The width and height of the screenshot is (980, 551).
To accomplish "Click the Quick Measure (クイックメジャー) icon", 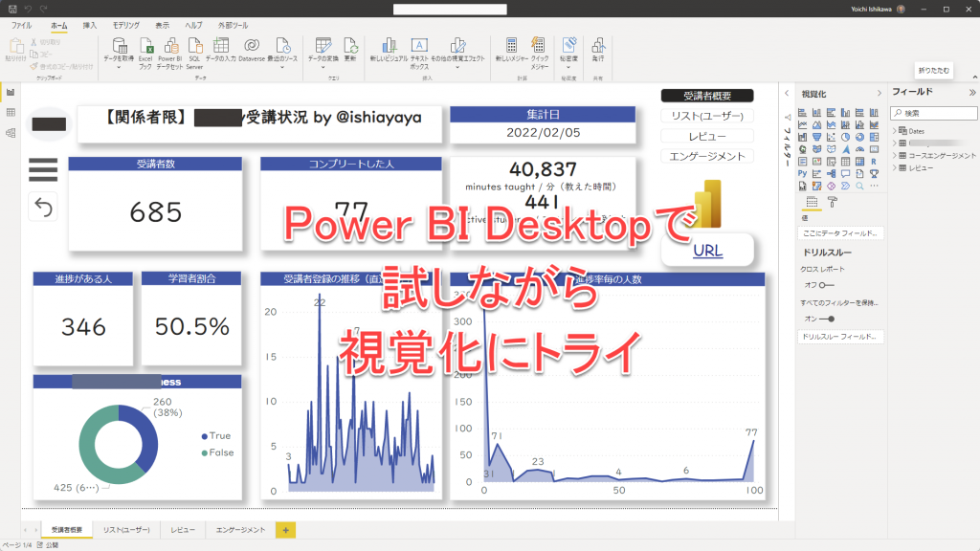I will pyautogui.click(x=538, y=45).
